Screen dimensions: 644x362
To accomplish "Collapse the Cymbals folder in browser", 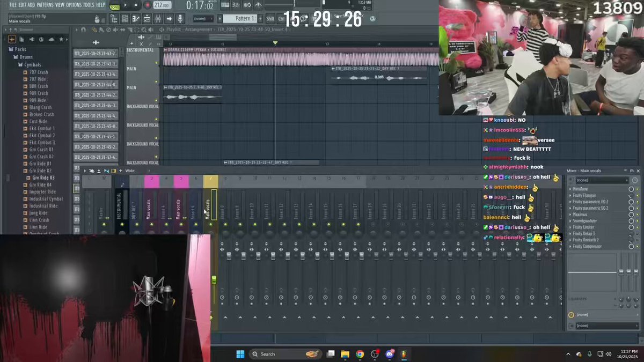I will coord(33,65).
